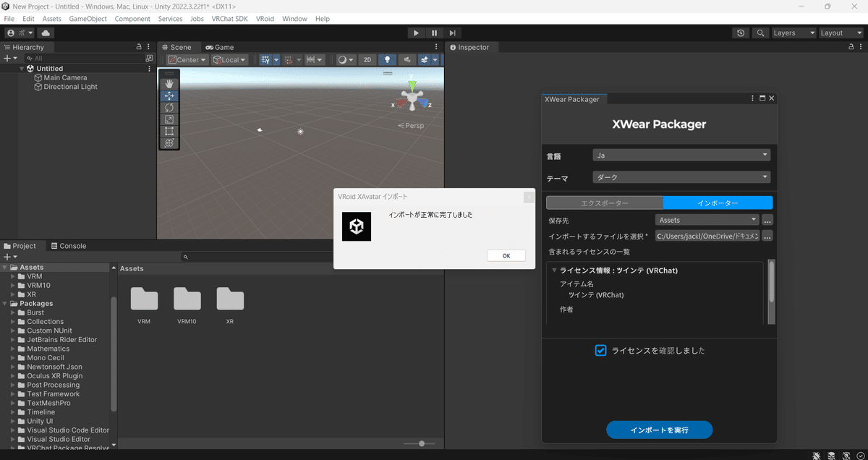868x460 pixels.
Task: Open the GameObject menu
Action: coord(88,19)
